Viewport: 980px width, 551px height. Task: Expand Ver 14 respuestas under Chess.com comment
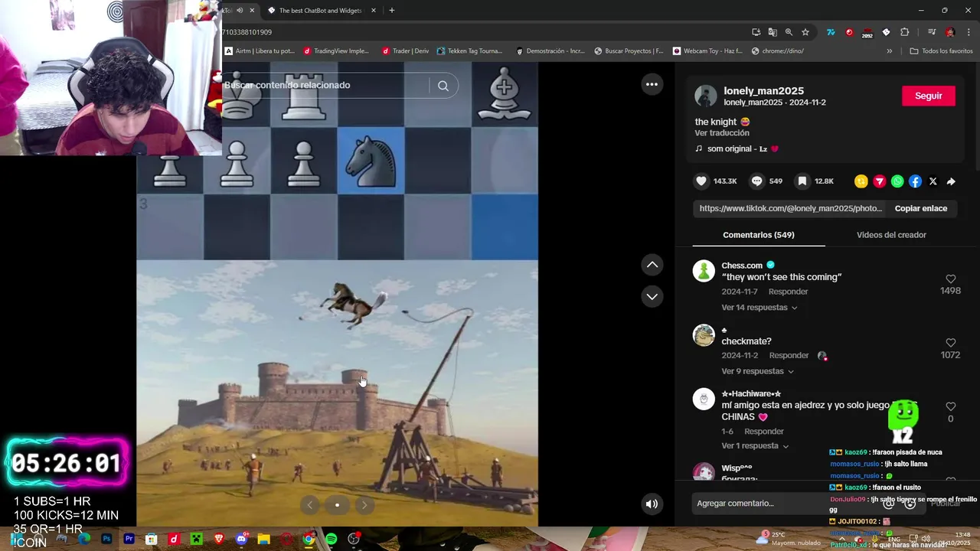759,308
